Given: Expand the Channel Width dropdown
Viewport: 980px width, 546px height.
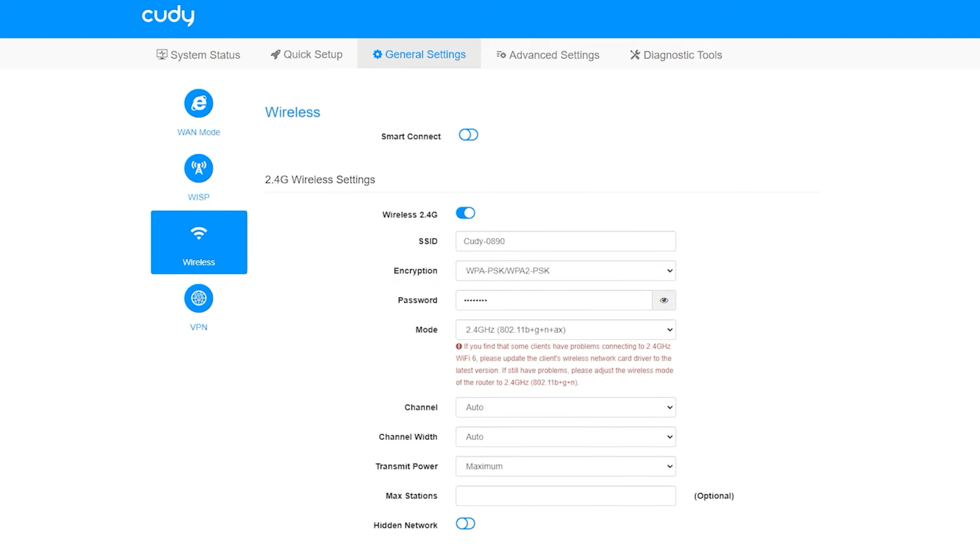Looking at the screenshot, I should pos(565,437).
